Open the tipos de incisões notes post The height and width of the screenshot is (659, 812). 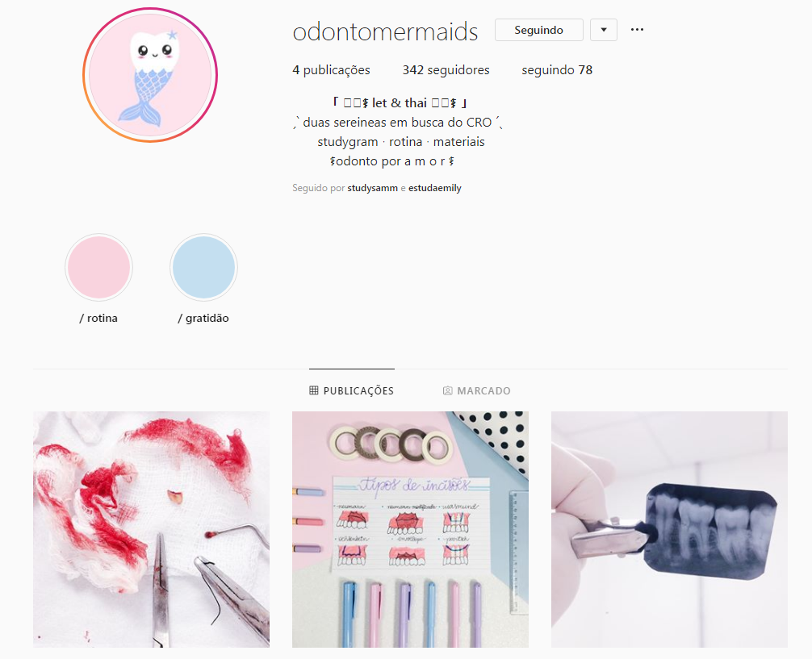[410, 529]
